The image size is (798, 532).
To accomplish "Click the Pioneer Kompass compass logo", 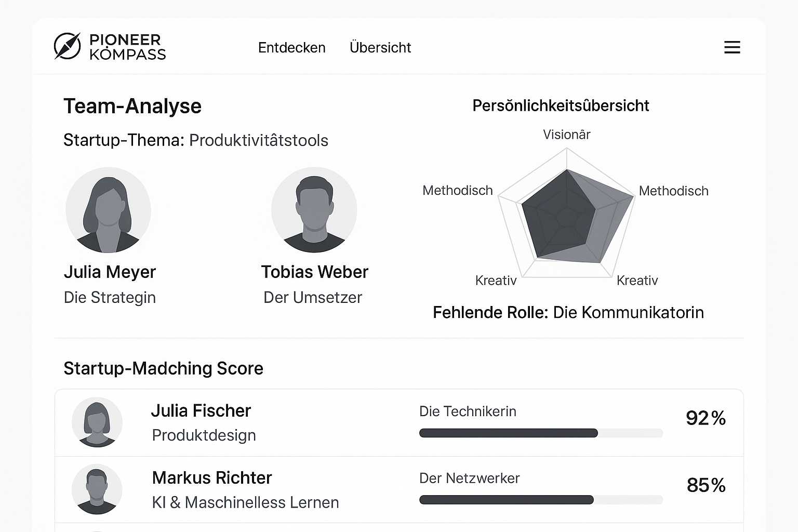I will 68,46.
